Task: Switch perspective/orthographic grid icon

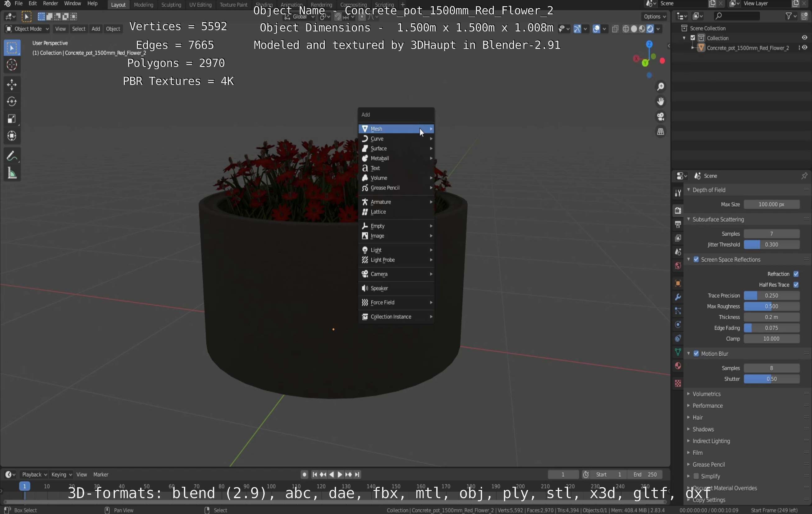Action: pos(660,132)
